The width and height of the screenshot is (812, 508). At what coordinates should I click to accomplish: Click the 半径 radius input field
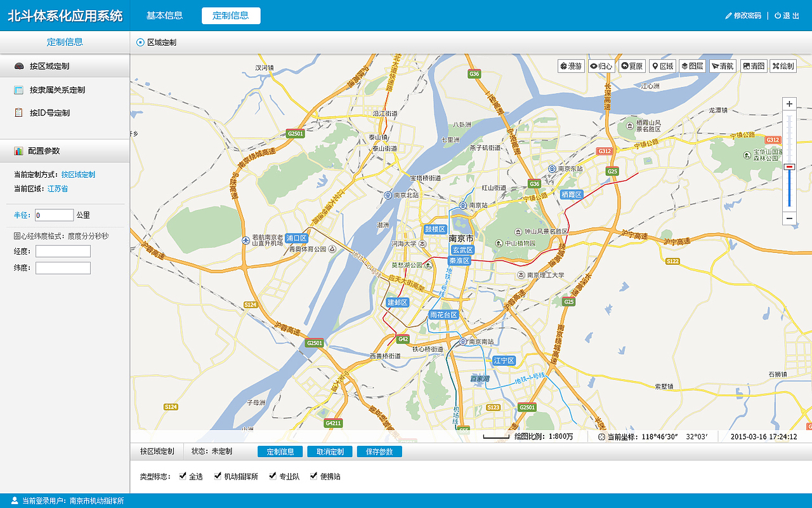tap(54, 215)
